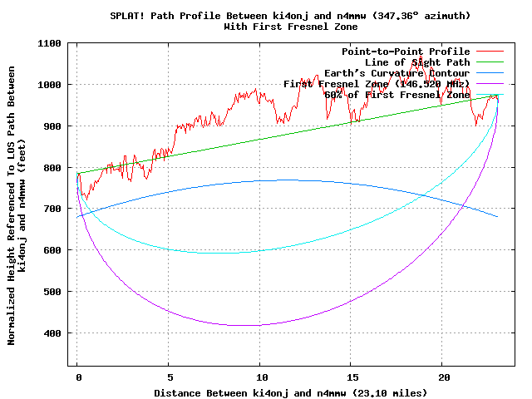This screenshot has width=532, height=399.
Task: Click the y-axis tick label 1000
Action: 49,85
